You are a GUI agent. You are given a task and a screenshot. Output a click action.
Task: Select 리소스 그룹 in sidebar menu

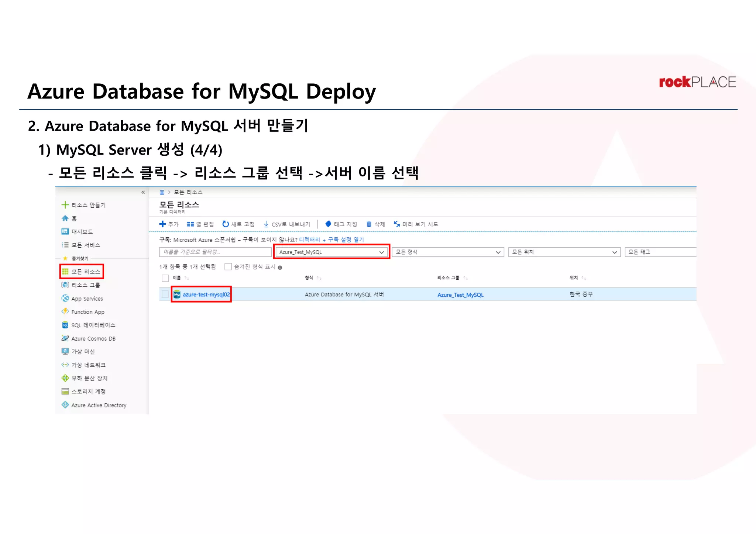[x=86, y=285]
